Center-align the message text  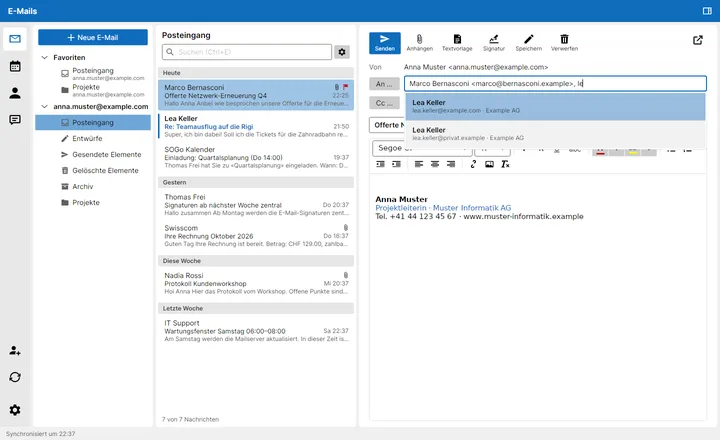[x=435, y=164]
